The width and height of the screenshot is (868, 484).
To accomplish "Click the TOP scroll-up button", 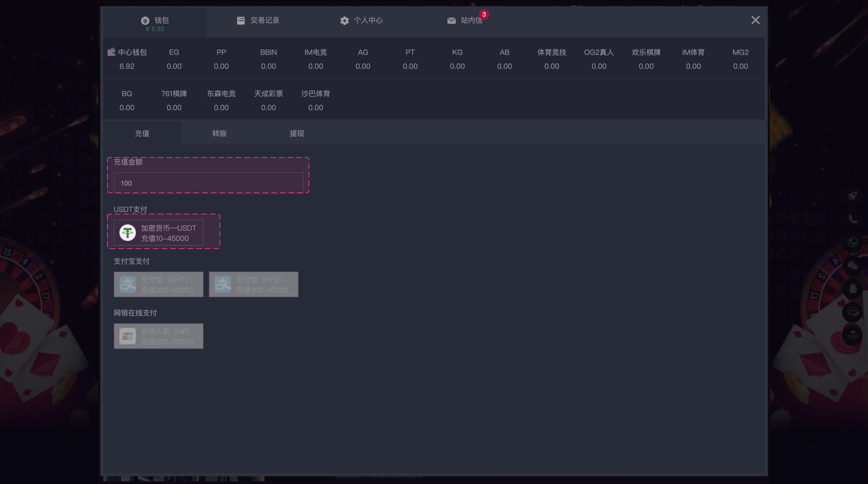I will click(853, 335).
